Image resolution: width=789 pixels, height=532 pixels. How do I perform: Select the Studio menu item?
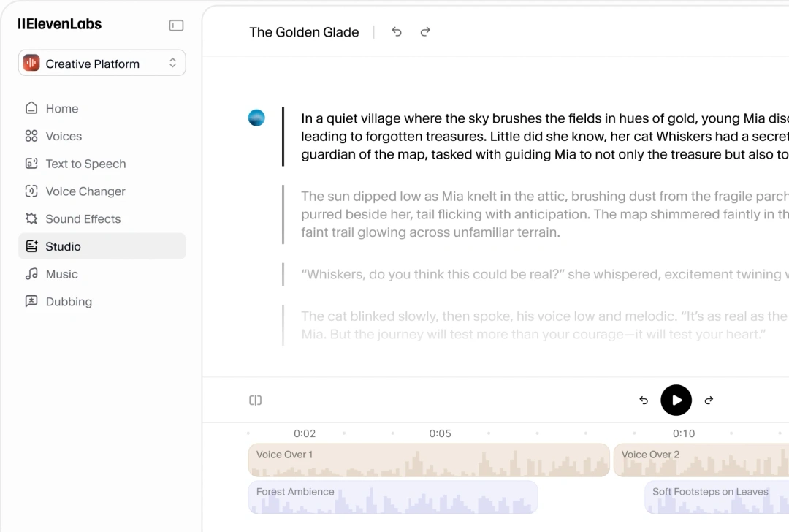102,246
